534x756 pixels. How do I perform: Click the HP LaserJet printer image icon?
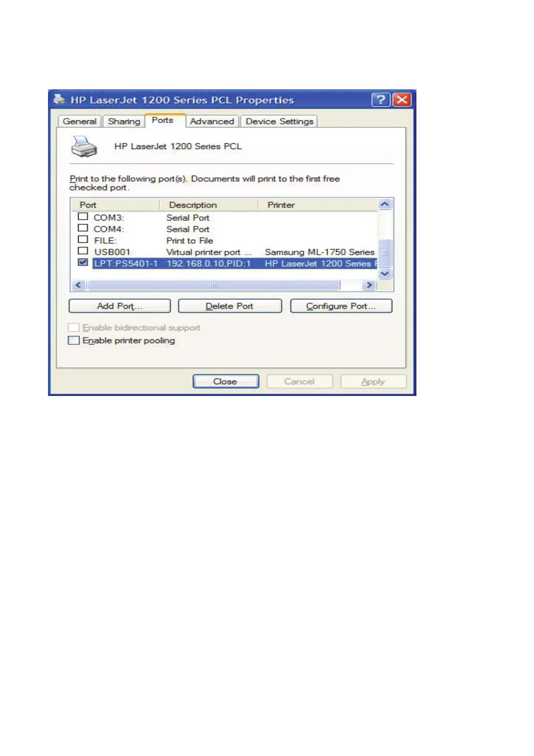click(84, 147)
